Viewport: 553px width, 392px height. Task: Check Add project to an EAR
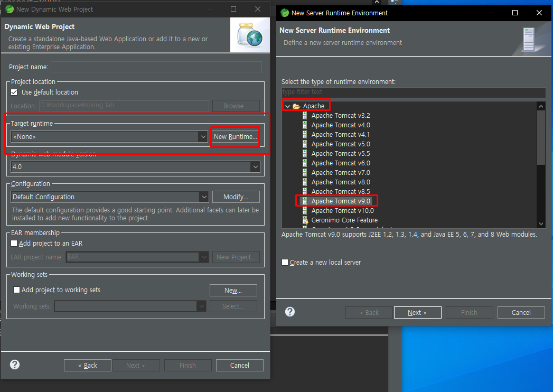click(x=14, y=243)
